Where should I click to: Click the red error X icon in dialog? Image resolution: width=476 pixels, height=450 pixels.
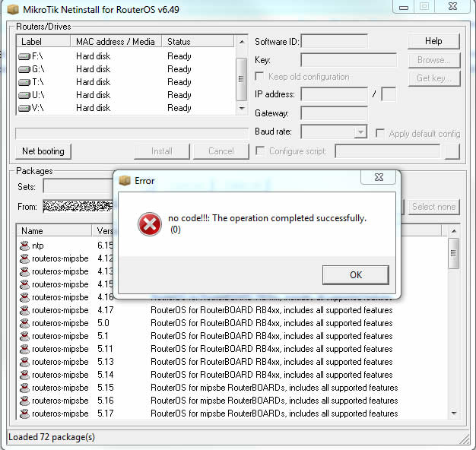(x=149, y=224)
